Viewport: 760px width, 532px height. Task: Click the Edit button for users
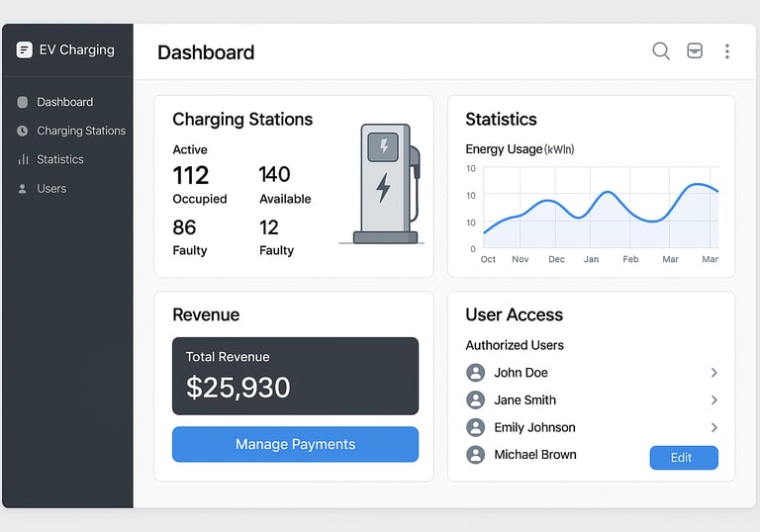click(x=683, y=458)
